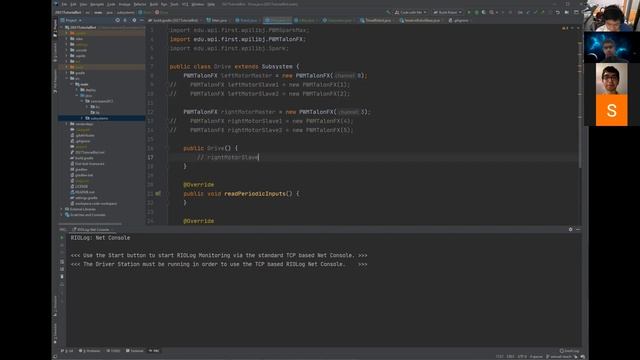Click the warnings indicator at editor top right

pos(565,28)
